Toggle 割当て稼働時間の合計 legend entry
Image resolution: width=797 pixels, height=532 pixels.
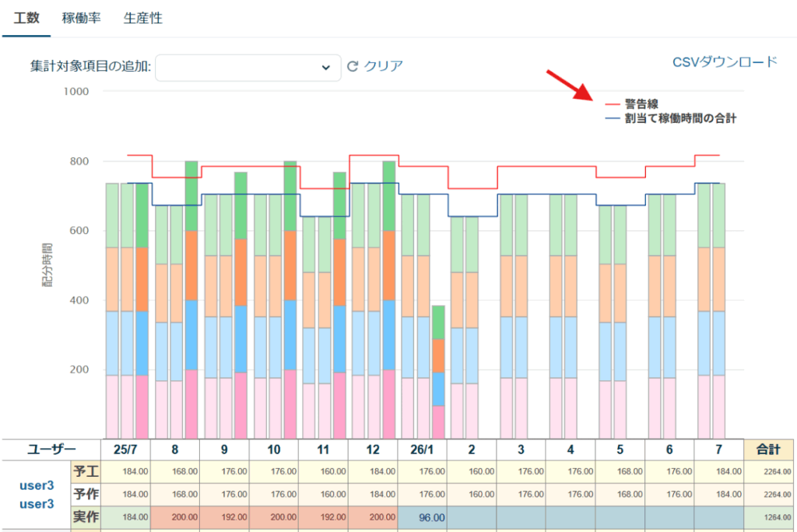669,118
